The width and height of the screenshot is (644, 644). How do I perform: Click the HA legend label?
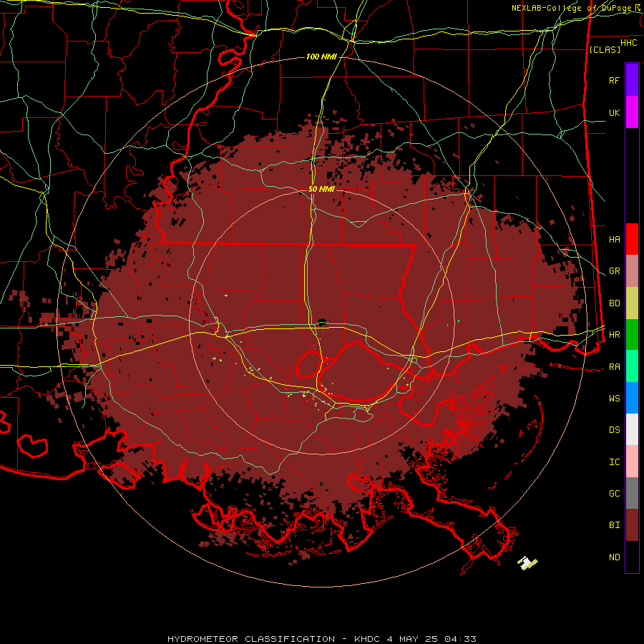614,239
